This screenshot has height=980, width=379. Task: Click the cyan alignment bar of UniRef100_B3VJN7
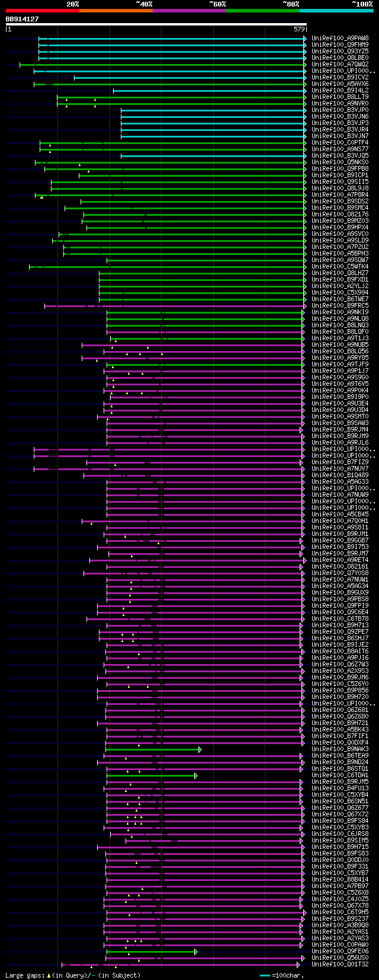click(214, 136)
